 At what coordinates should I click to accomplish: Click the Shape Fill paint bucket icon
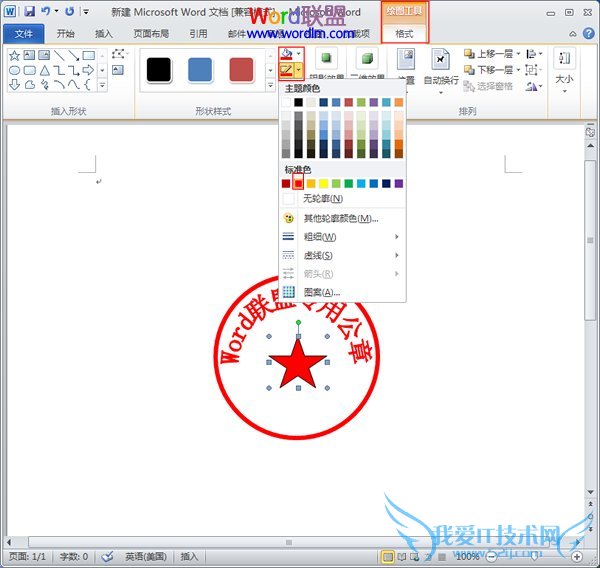287,54
